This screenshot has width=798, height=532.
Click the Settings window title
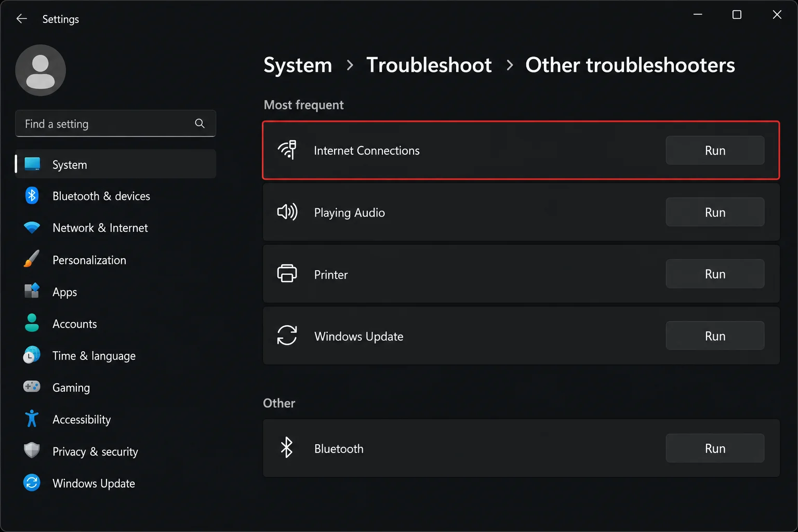tap(61, 19)
